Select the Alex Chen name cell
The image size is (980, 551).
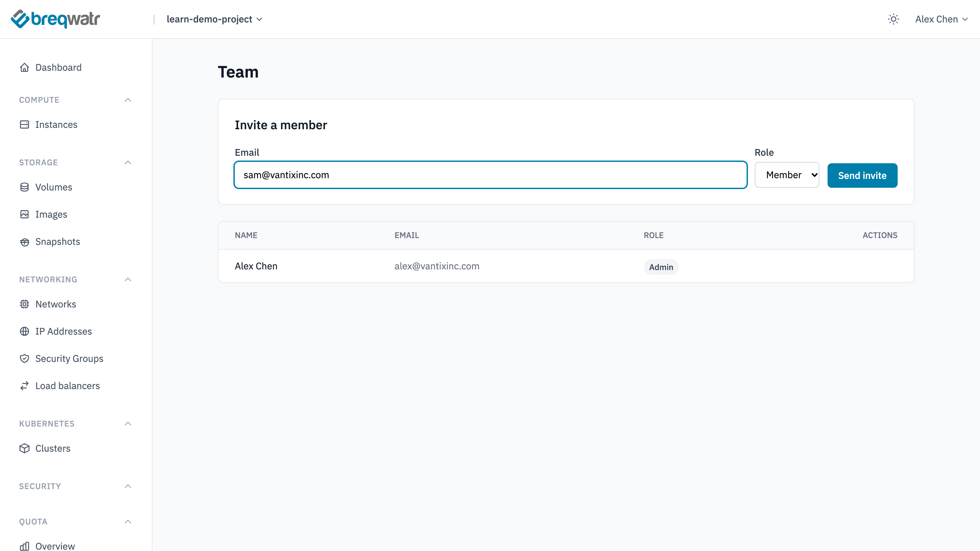click(256, 266)
